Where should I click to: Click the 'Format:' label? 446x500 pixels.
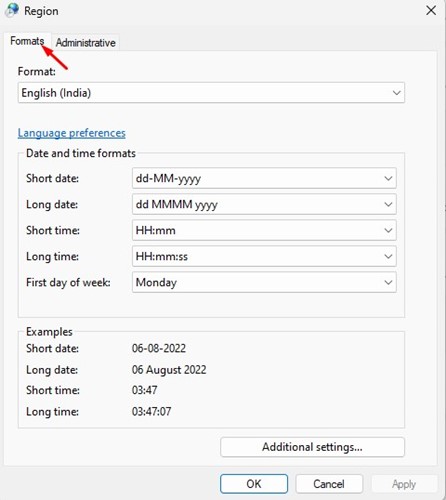pos(37,71)
